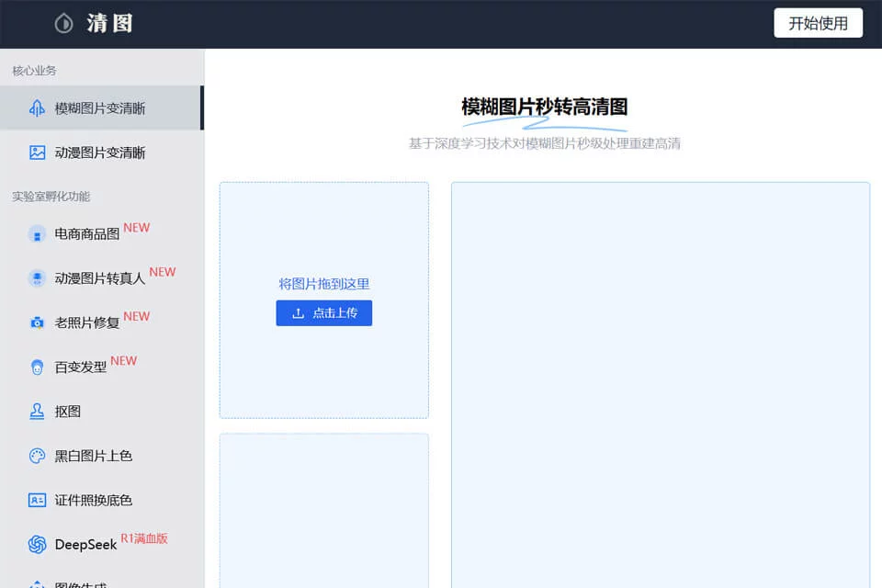Click the second empty panel below the upload box

pyautogui.click(x=324, y=510)
